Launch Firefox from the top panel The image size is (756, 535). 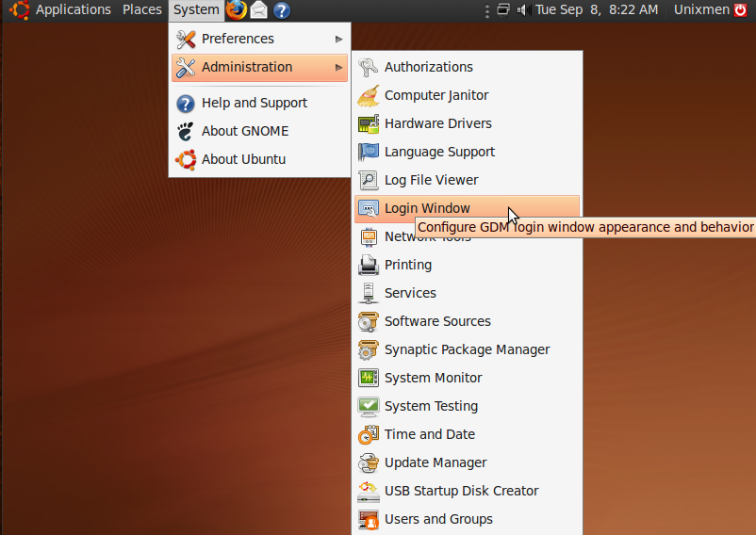click(x=237, y=10)
